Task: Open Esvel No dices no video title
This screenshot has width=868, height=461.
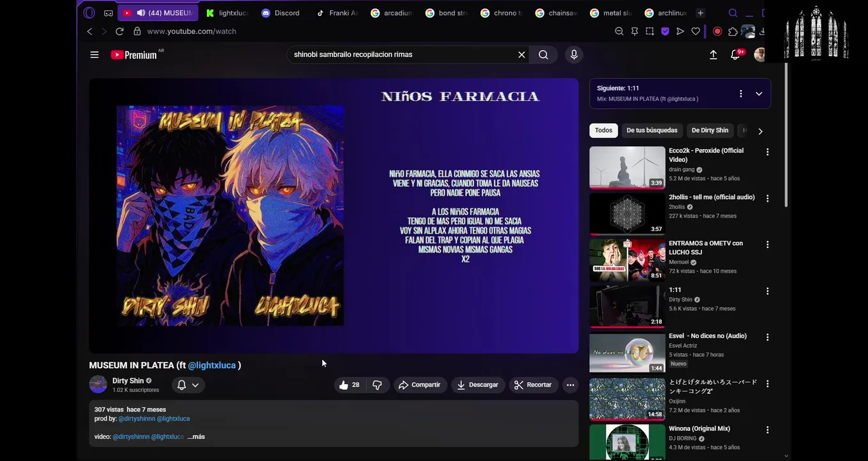Action: pyautogui.click(x=708, y=336)
